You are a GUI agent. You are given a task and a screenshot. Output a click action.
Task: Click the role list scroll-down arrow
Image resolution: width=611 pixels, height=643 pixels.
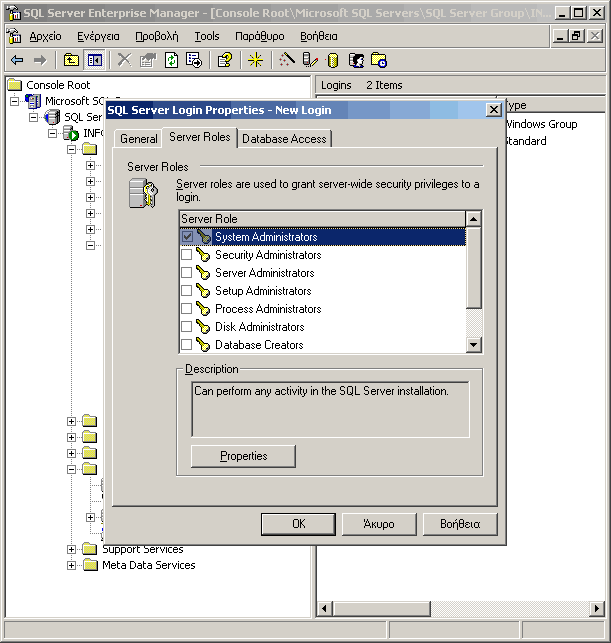pos(474,344)
